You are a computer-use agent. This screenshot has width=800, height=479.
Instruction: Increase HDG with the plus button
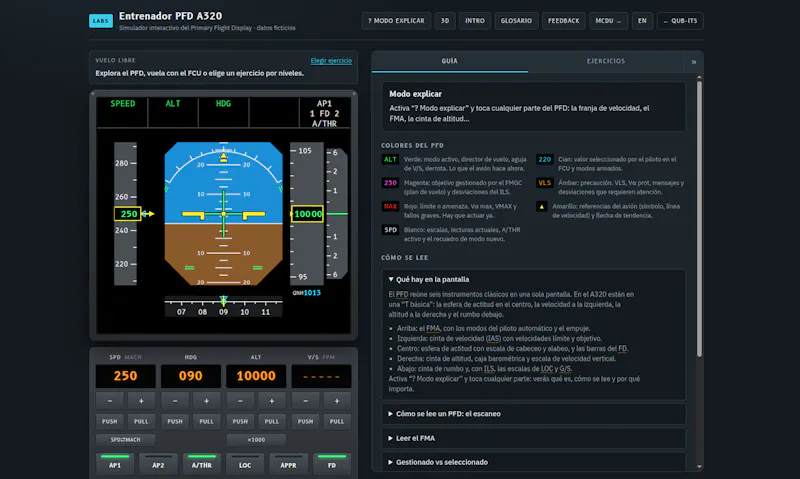[x=207, y=401]
